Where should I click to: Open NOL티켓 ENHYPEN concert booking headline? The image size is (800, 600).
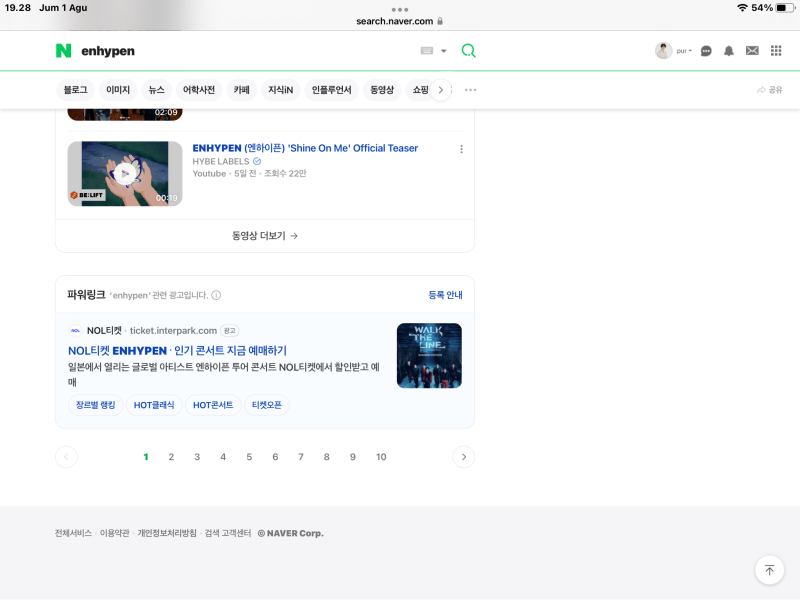point(178,351)
